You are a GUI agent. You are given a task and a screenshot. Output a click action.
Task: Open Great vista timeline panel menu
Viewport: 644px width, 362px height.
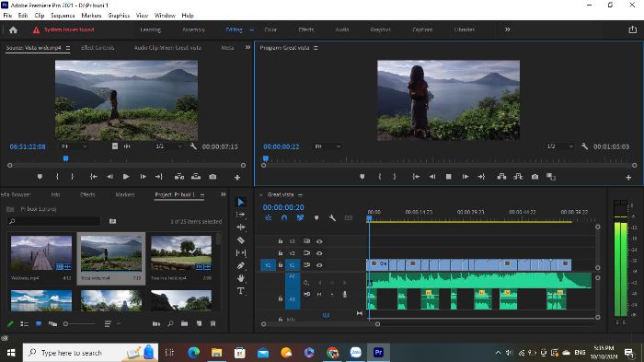tap(300, 194)
